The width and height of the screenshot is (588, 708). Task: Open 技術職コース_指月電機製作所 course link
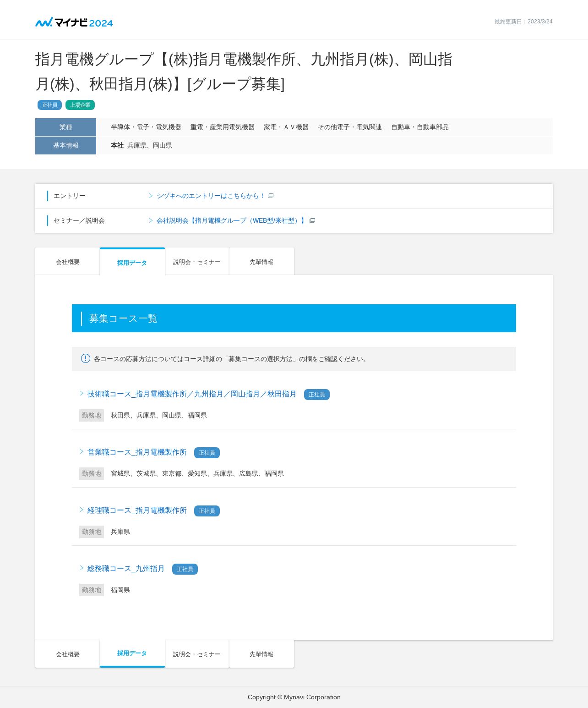192,394
